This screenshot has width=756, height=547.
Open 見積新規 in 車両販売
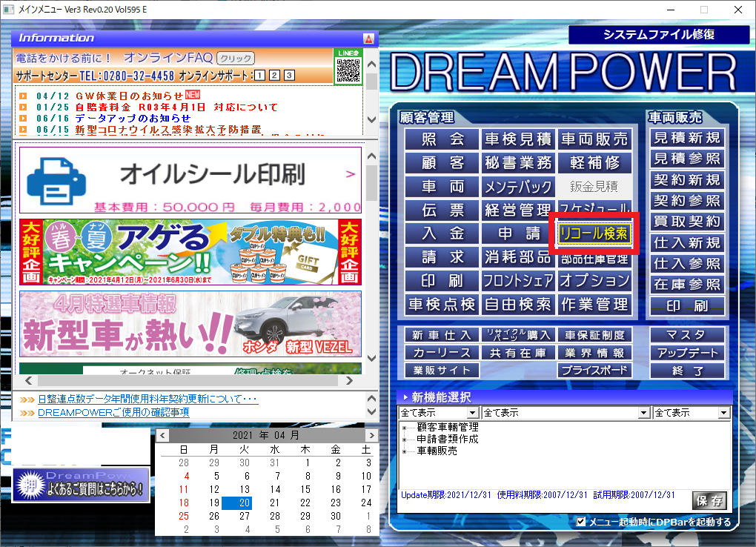tap(687, 138)
